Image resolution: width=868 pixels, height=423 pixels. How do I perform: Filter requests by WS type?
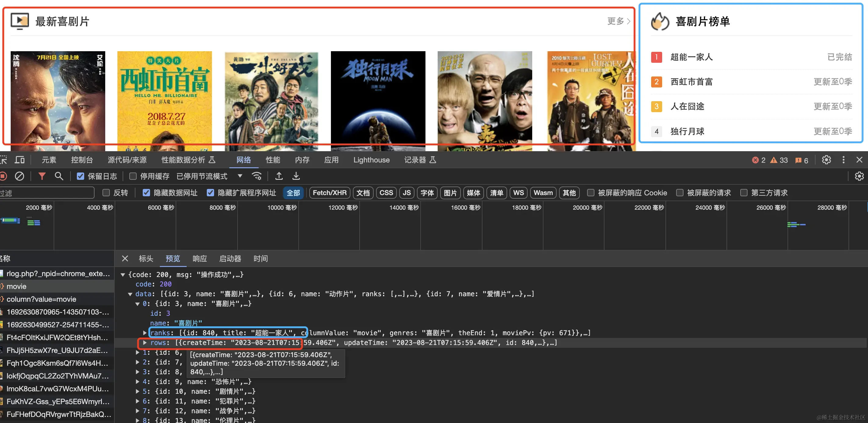pyautogui.click(x=518, y=193)
